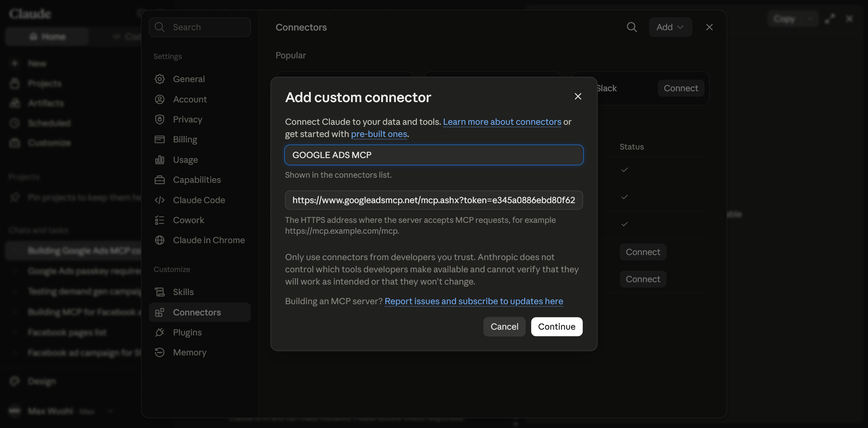
Task: Click the expand arrows icon in background window
Action: (830, 19)
